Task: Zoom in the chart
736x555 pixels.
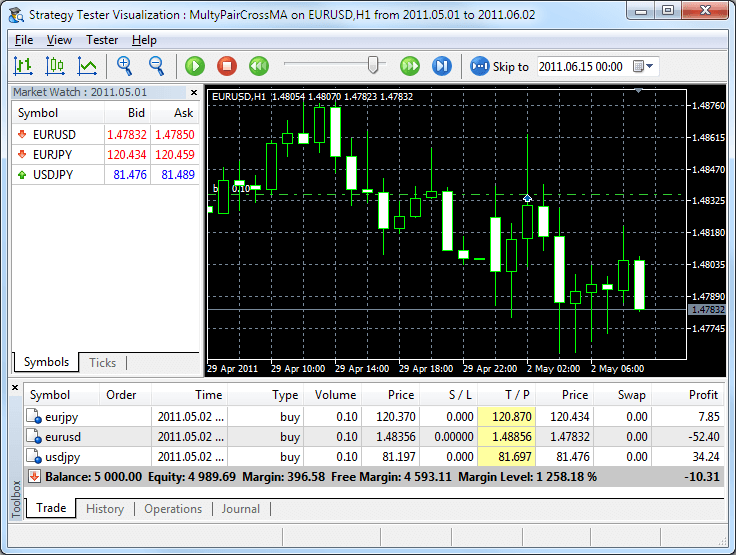Action: coord(124,66)
